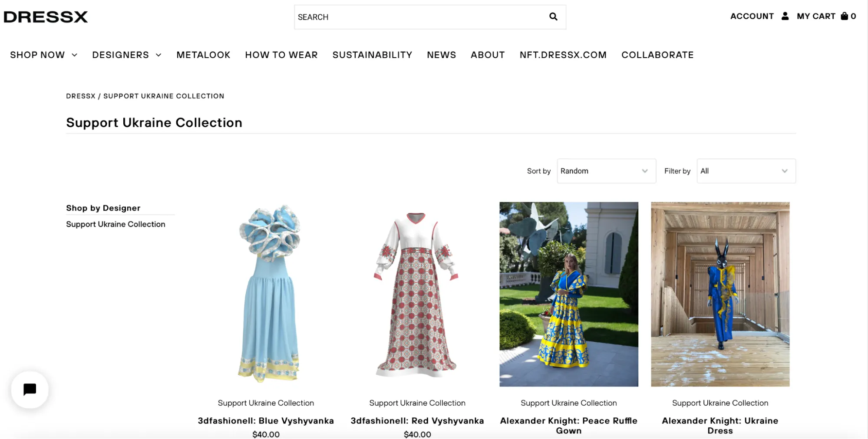This screenshot has height=439, width=868.
Task: Open the account user icon
Action: [x=785, y=16]
